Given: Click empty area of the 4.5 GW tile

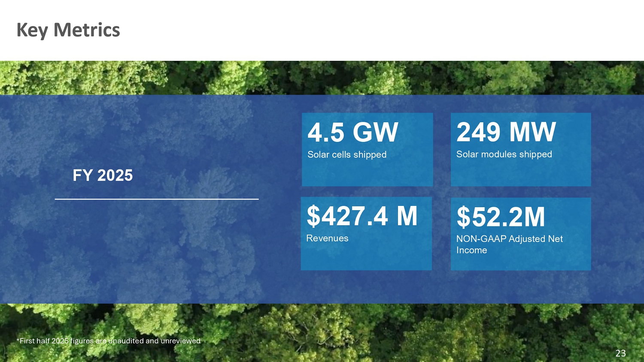Looking at the screenshot, I should coord(367,174).
